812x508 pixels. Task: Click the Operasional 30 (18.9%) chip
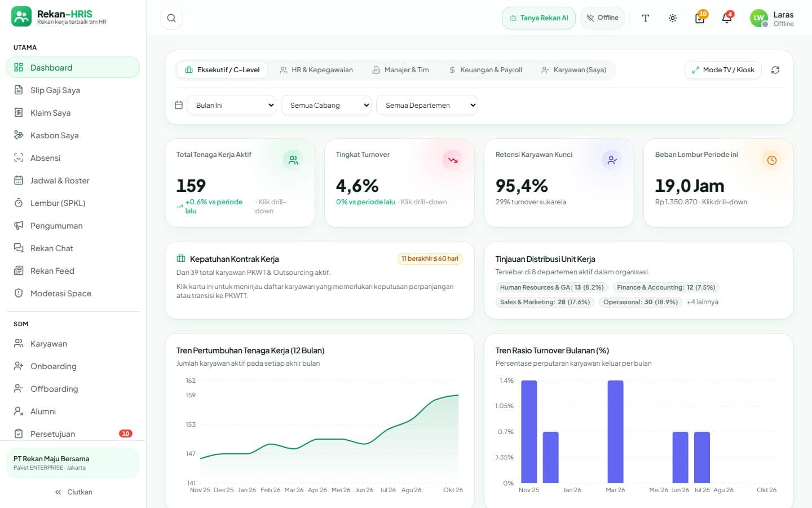pyautogui.click(x=641, y=302)
